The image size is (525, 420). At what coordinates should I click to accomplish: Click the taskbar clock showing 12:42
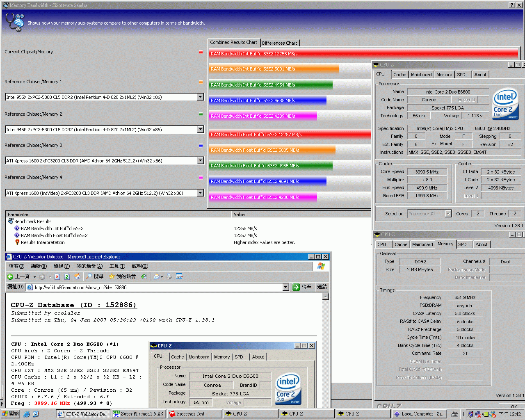(510, 414)
